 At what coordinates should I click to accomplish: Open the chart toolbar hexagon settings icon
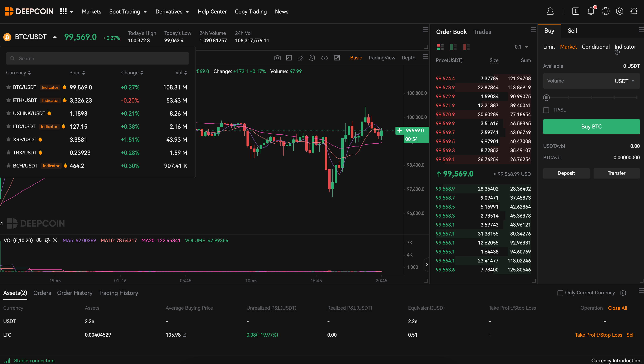pyautogui.click(x=312, y=58)
